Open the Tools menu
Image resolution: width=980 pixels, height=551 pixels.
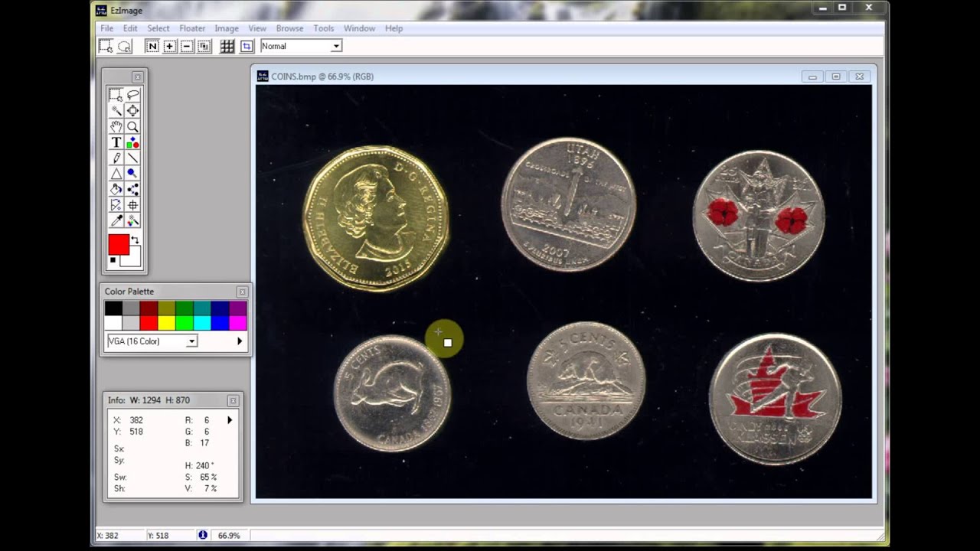coord(324,28)
